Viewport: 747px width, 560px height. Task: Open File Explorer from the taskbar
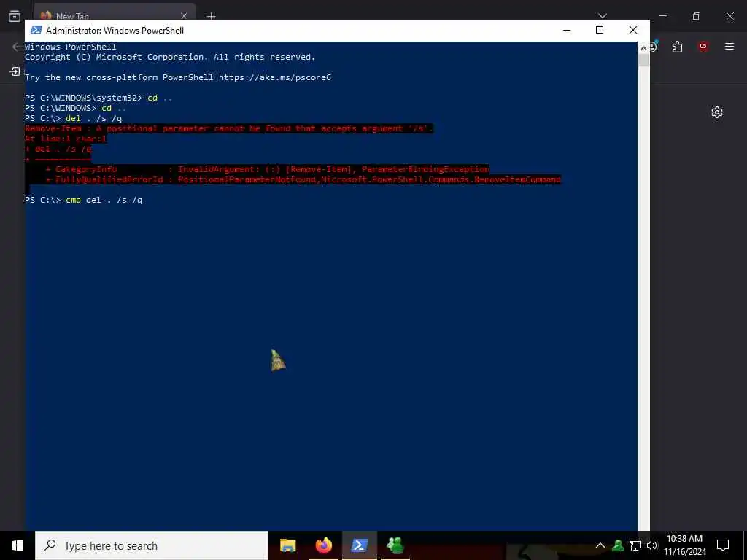287,545
